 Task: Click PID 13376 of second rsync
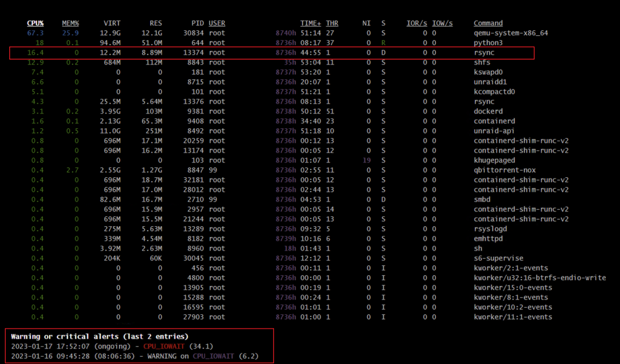tap(193, 102)
